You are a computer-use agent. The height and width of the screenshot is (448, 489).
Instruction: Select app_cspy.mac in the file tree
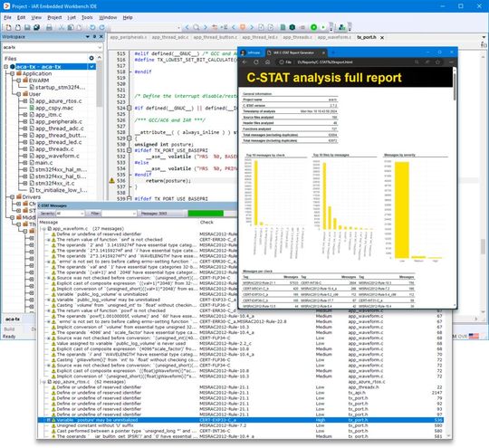tap(54, 108)
